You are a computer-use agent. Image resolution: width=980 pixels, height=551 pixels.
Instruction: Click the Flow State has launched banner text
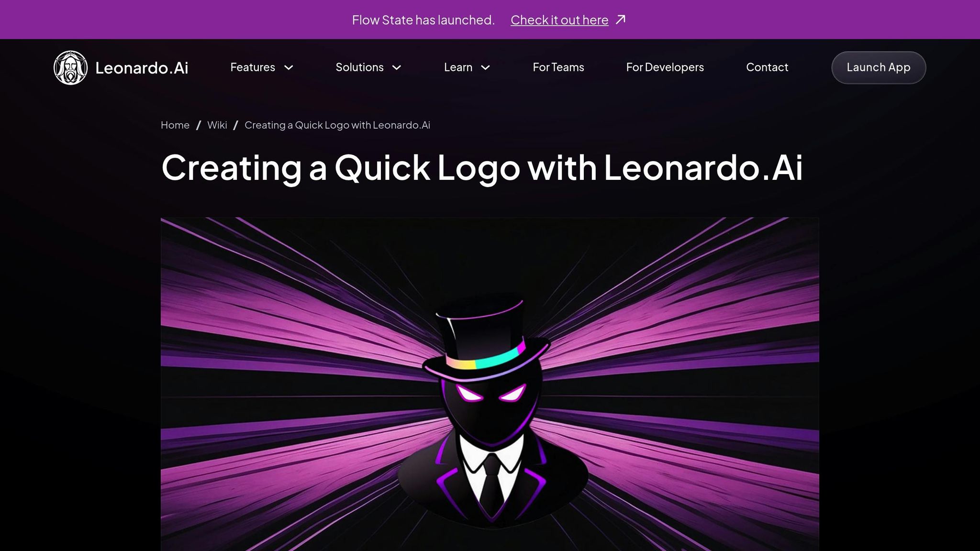click(x=423, y=20)
